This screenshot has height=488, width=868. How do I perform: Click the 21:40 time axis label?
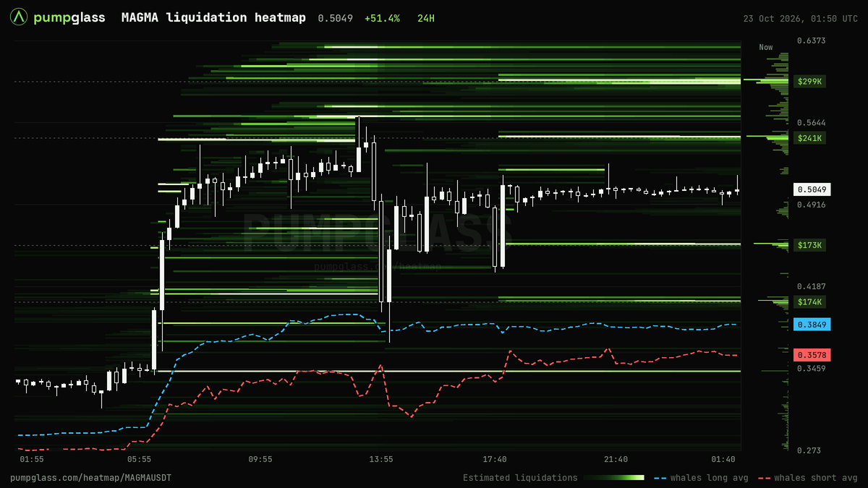(616, 459)
